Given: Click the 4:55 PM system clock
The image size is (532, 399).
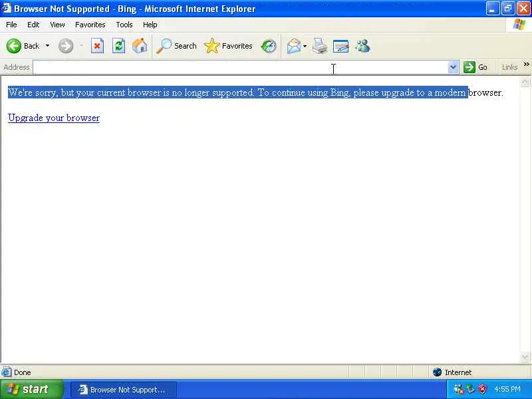Looking at the screenshot, I should coord(507,389).
